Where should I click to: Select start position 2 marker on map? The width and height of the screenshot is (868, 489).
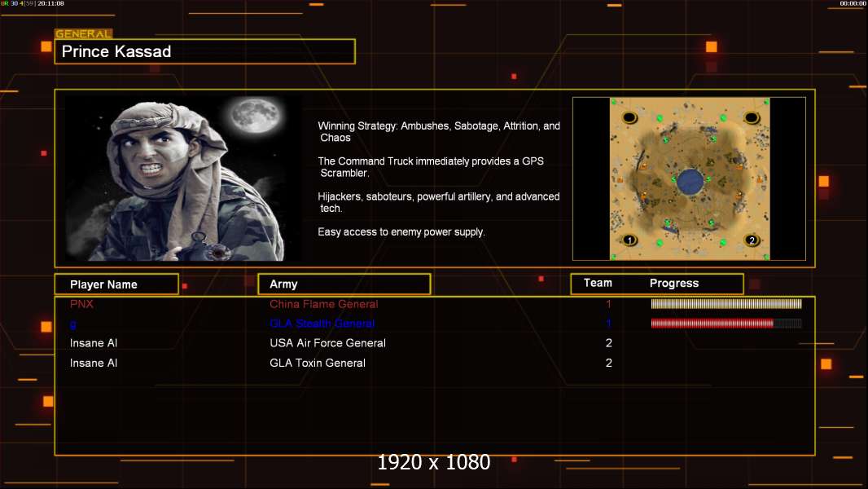click(x=752, y=240)
